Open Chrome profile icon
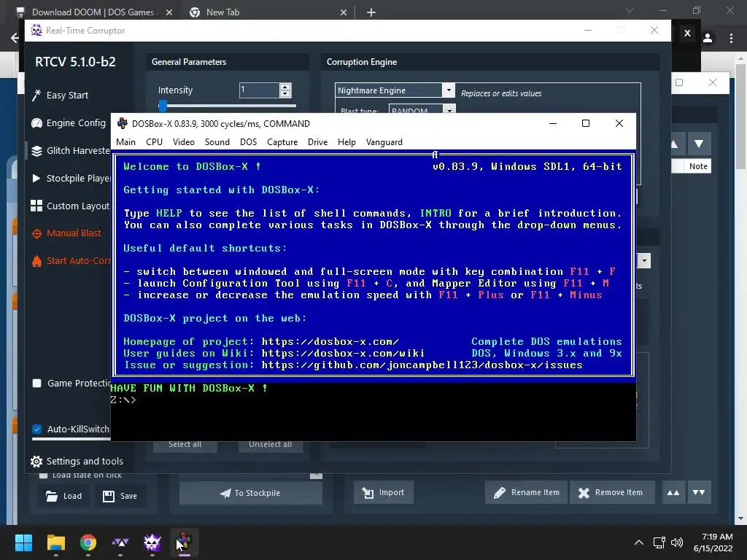The width and height of the screenshot is (747, 560). (708, 38)
